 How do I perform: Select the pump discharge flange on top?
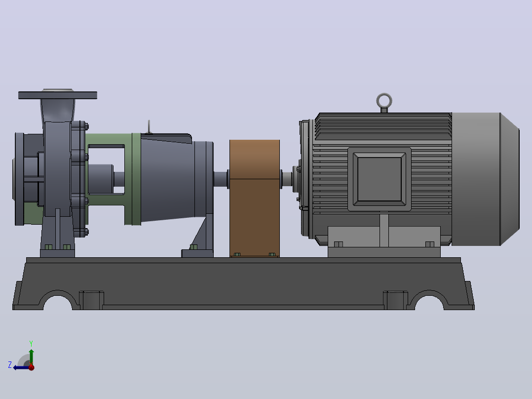[58, 95]
